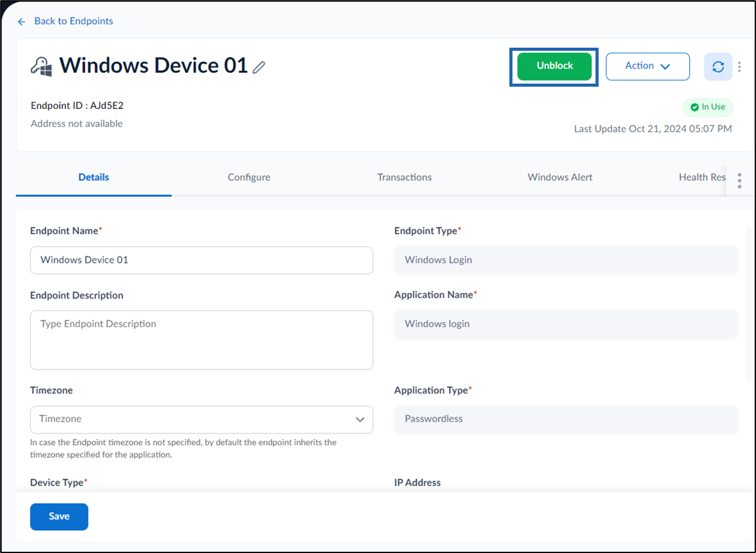
Task: Click the Endpoint Type field
Action: [566, 260]
